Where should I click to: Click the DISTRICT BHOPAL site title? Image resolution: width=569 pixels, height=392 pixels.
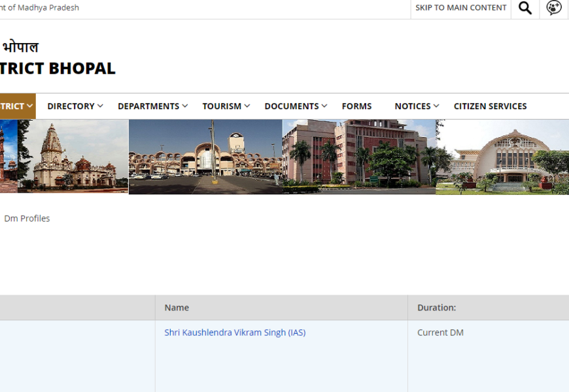[x=58, y=69]
